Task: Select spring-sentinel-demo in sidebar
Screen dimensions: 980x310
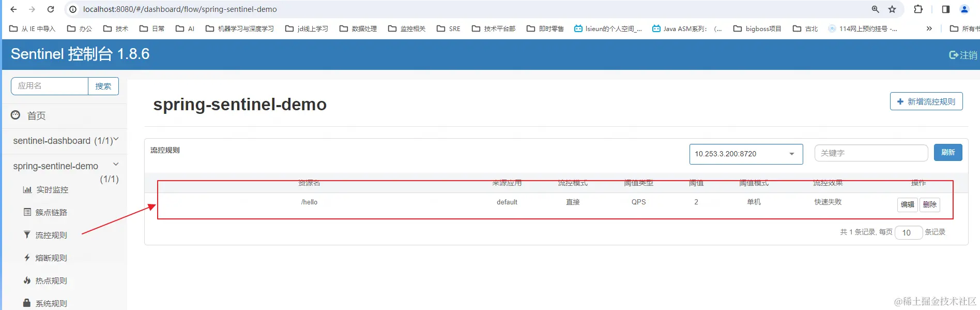Action: [x=55, y=166]
